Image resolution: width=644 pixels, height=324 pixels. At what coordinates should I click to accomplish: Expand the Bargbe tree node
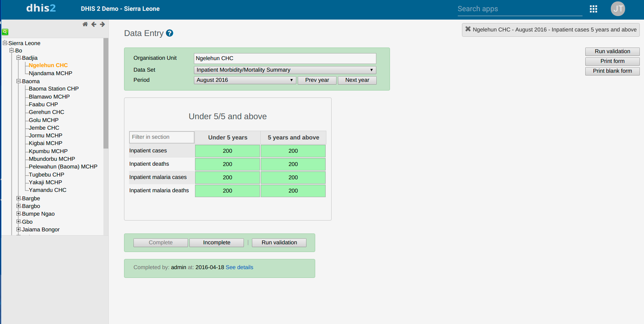click(x=19, y=198)
